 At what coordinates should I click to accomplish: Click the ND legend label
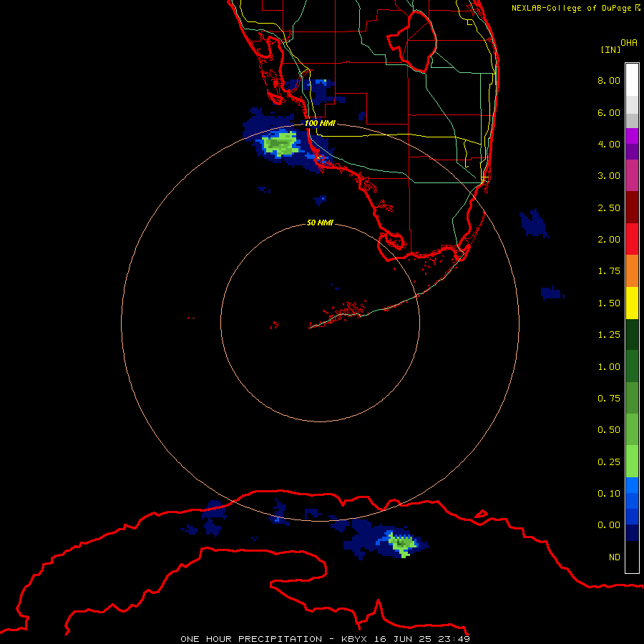pos(615,557)
